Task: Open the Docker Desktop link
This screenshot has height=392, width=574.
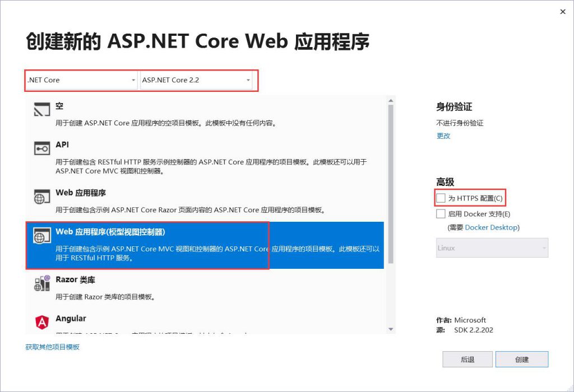Action: (491, 227)
